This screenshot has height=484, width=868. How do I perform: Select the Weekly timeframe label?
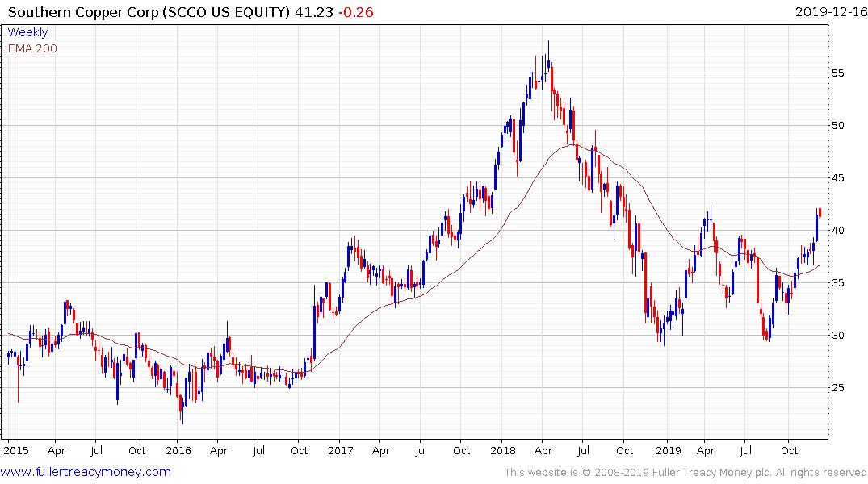tap(27, 32)
